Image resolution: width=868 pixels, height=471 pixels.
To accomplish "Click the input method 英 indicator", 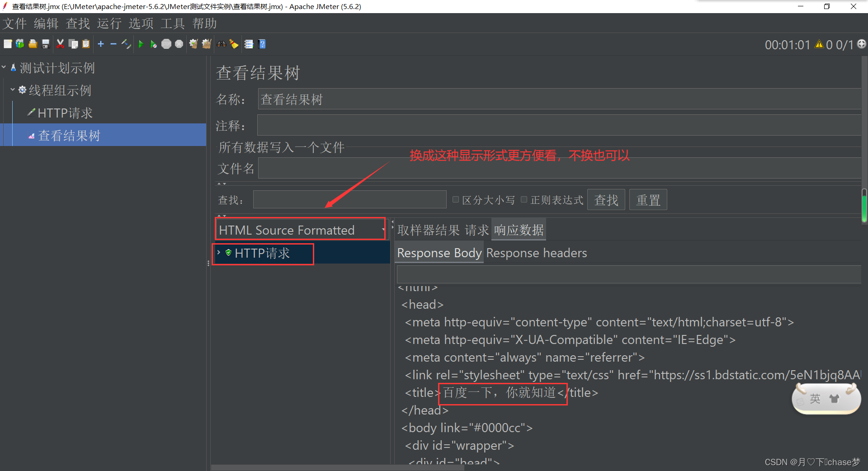I will click(x=815, y=399).
